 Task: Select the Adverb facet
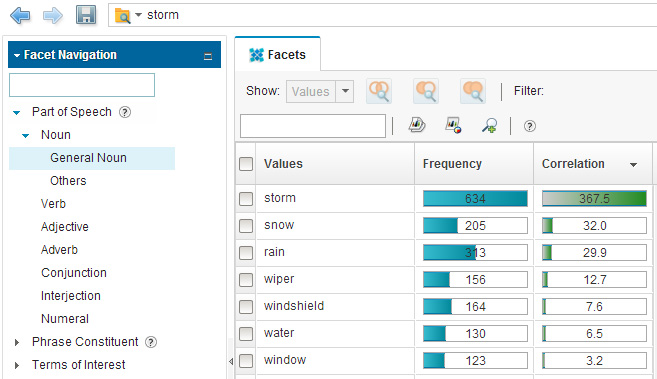[x=59, y=250]
